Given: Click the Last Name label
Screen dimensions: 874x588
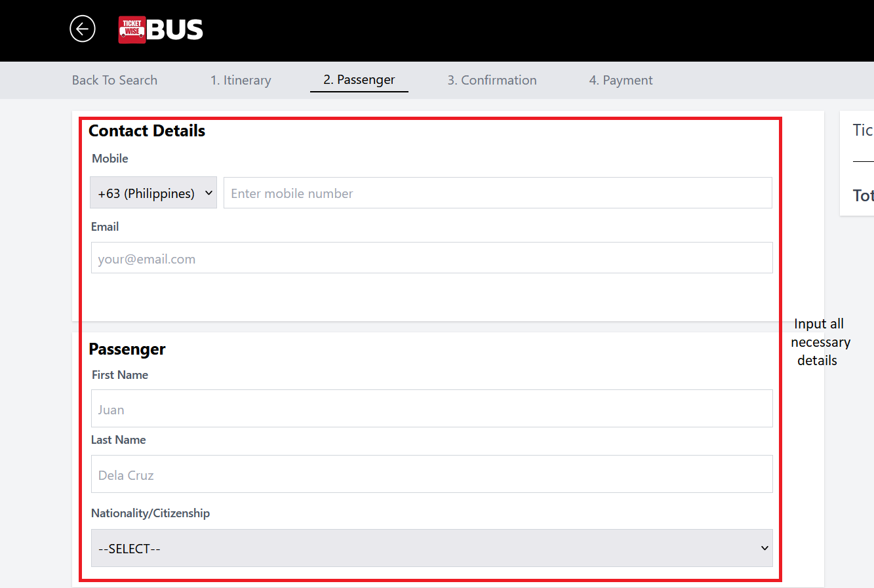Looking at the screenshot, I should point(119,440).
